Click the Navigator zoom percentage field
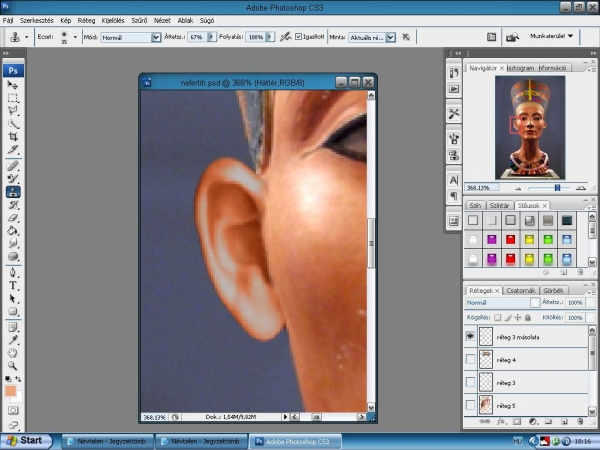The image size is (600, 450). 481,188
